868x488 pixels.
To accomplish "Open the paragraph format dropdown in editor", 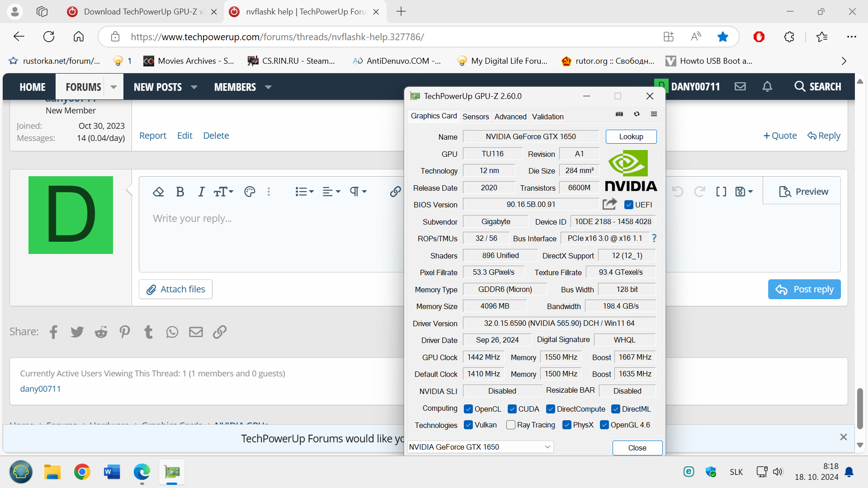I will pyautogui.click(x=358, y=192).
